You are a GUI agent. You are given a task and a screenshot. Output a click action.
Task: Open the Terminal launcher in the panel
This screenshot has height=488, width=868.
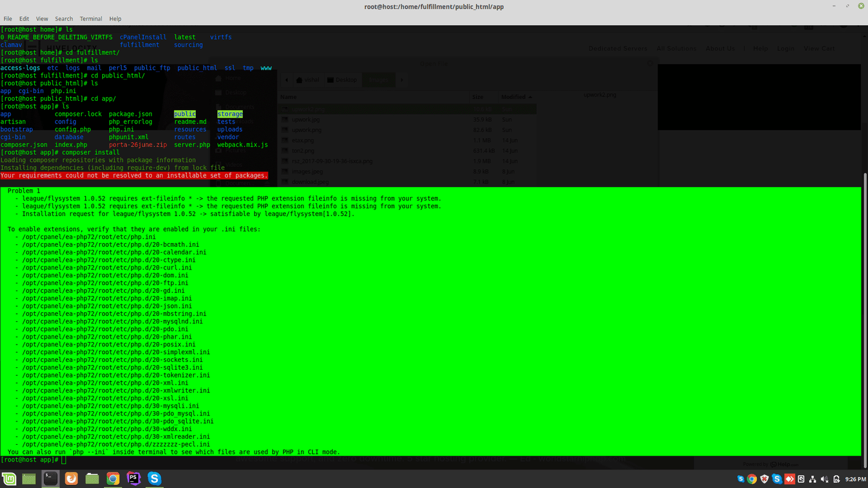coord(50,478)
